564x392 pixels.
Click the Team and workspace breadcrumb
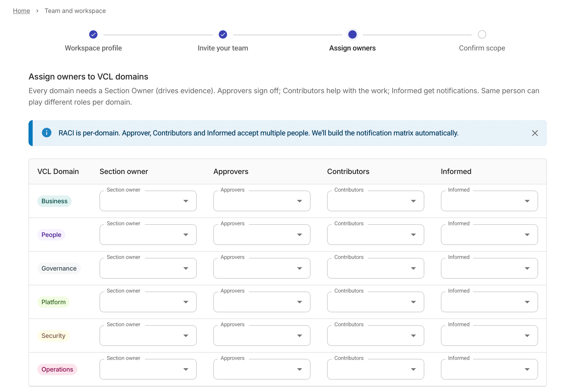[75, 11]
